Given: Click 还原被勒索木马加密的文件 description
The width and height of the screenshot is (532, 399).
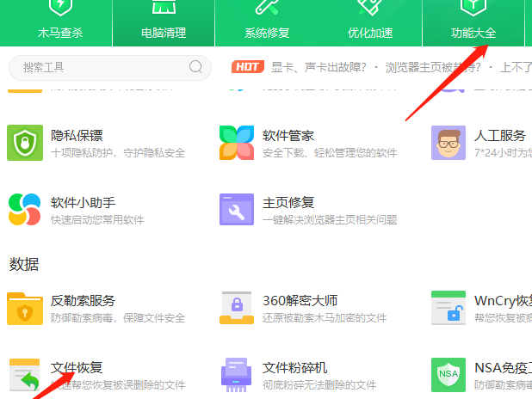Looking at the screenshot, I should [325, 317].
